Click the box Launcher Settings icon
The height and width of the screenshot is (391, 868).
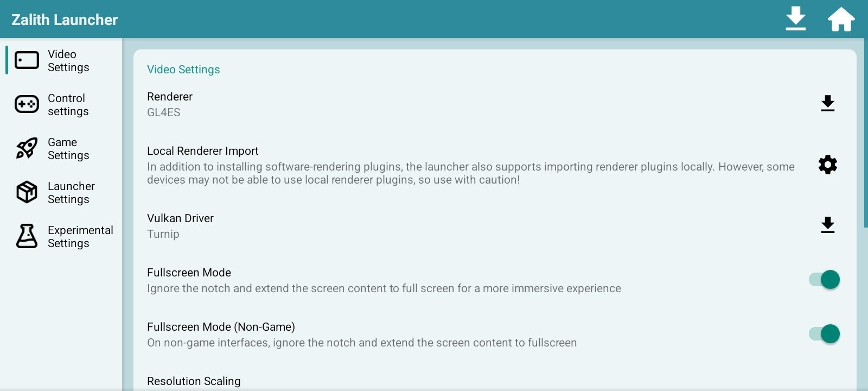coord(27,192)
